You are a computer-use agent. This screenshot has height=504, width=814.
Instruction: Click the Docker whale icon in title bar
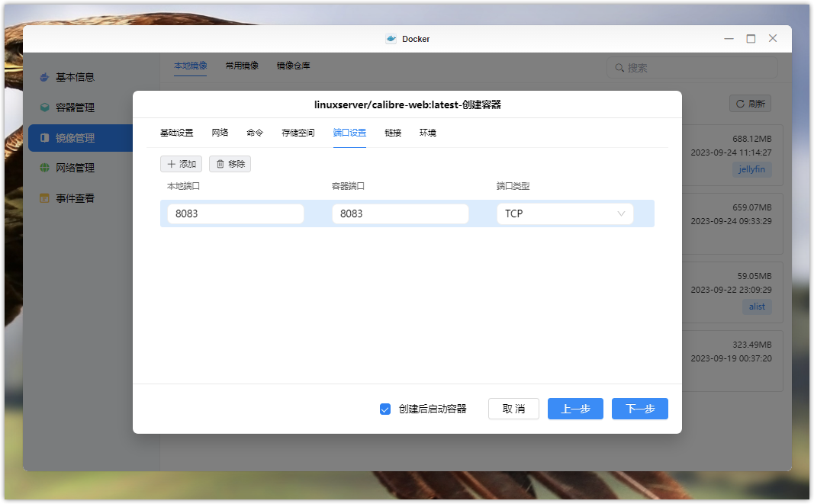391,39
